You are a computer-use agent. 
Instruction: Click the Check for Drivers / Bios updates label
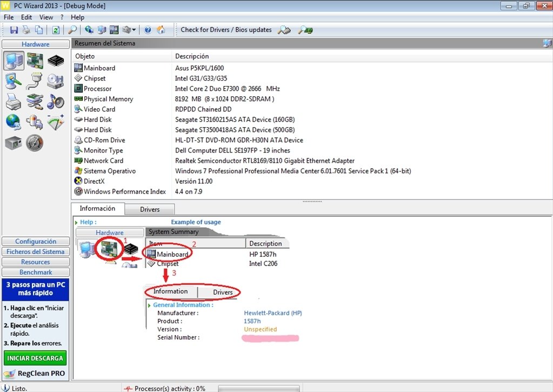[226, 30]
